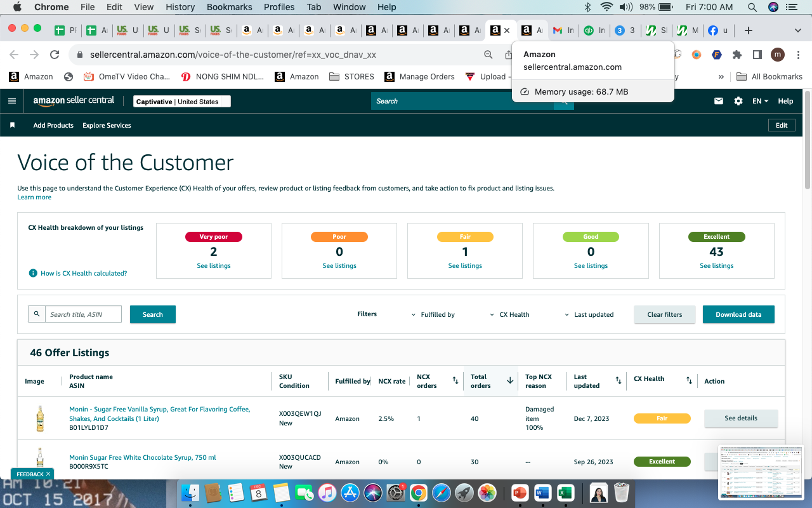
Task: Open the EN language dropdown
Action: tap(760, 101)
